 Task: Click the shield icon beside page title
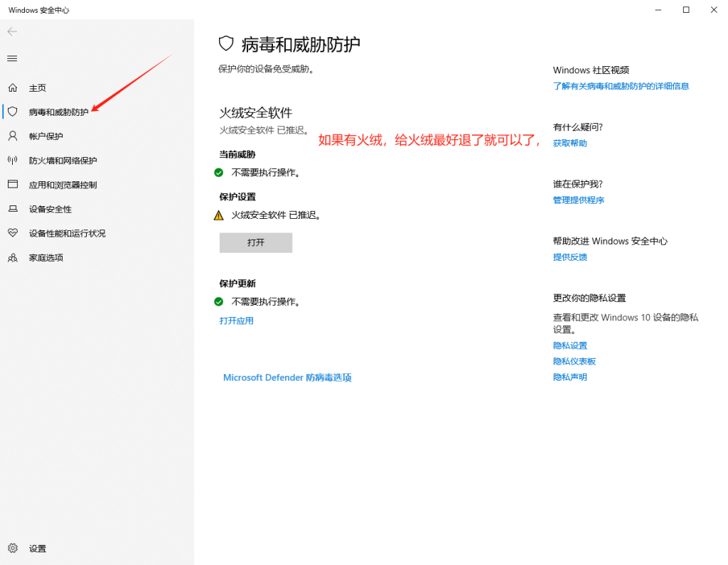(x=226, y=43)
